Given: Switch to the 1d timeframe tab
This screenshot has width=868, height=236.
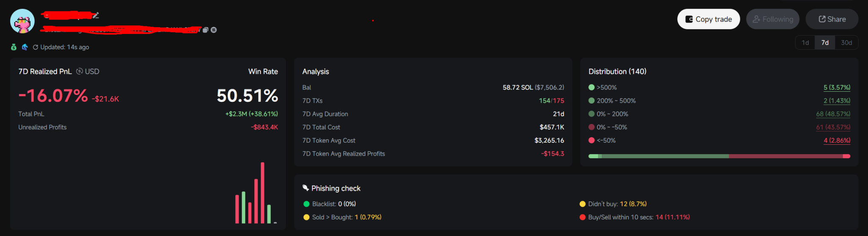Looking at the screenshot, I should (x=805, y=42).
